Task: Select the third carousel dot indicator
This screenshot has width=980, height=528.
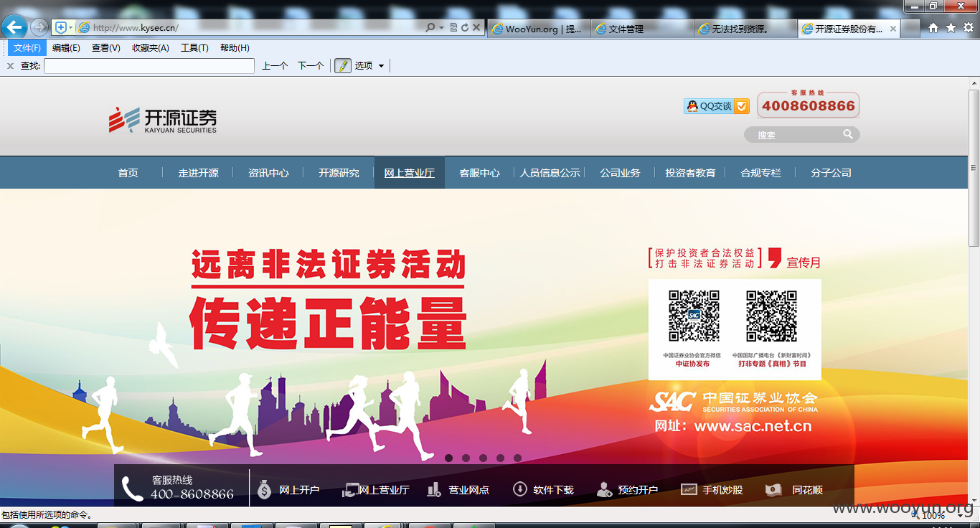Action: (483, 458)
